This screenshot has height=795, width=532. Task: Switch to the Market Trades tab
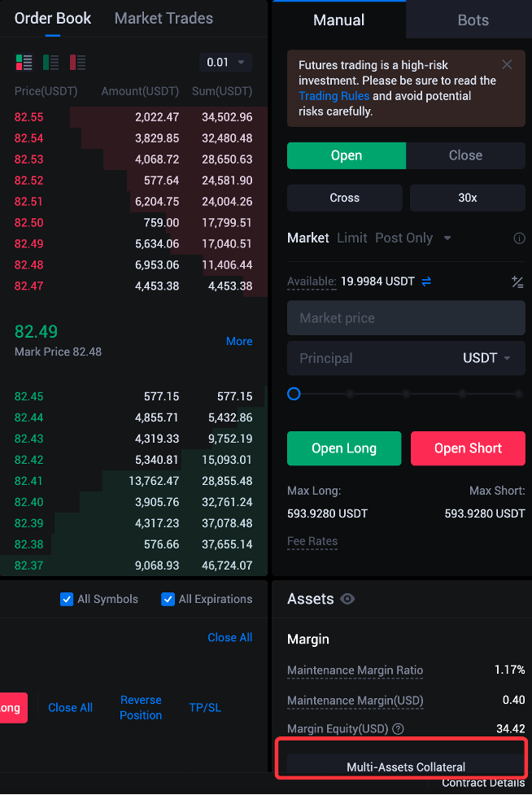pyautogui.click(x=164, y=18)
